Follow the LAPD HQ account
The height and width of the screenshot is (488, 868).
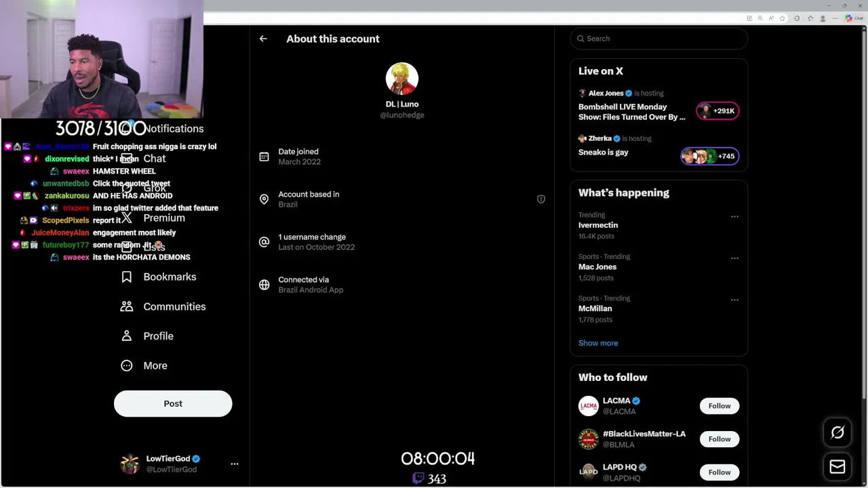[719, 472]
